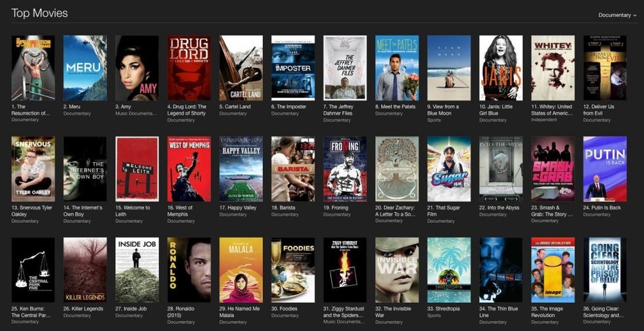Click the '27. Inside Job' title
This screenshot has width=644, height=331.
(131, 309)
